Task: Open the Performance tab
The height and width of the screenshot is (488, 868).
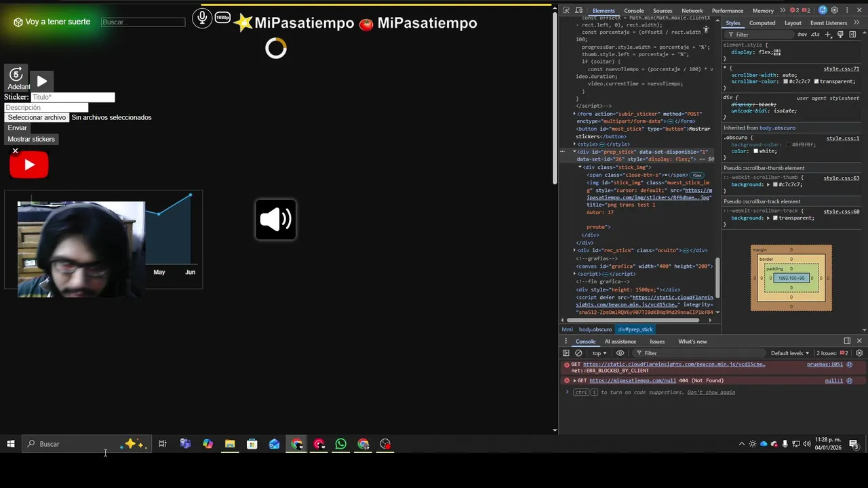Action: click(x=728, y=10)
